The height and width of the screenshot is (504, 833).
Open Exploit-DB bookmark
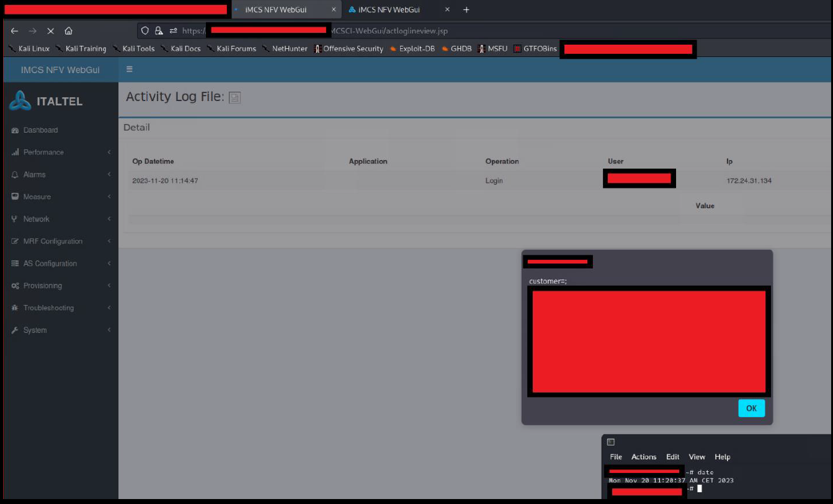point(412,49)
